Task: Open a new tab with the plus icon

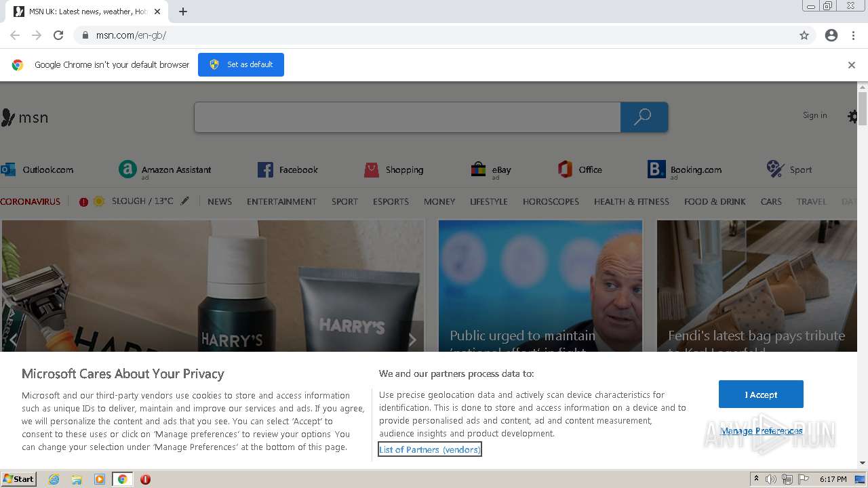Action: (183, 12)
